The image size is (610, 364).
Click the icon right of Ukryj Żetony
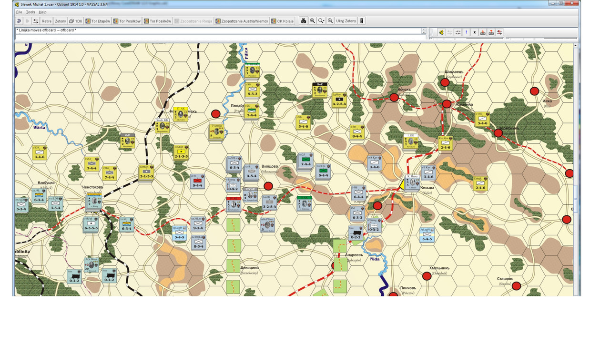click(362, 21)
